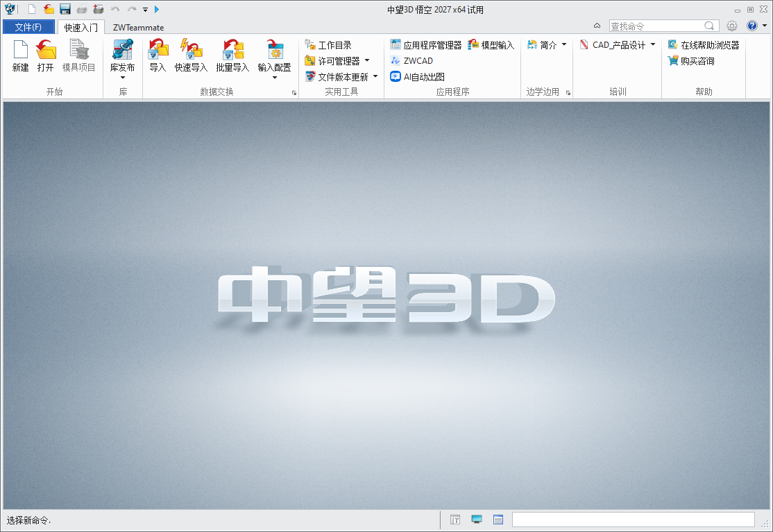This screenshot has width=773, height=532.
Task: Expand the 许可管理器 dropdown arrow
Action: (x=367, y=61)
